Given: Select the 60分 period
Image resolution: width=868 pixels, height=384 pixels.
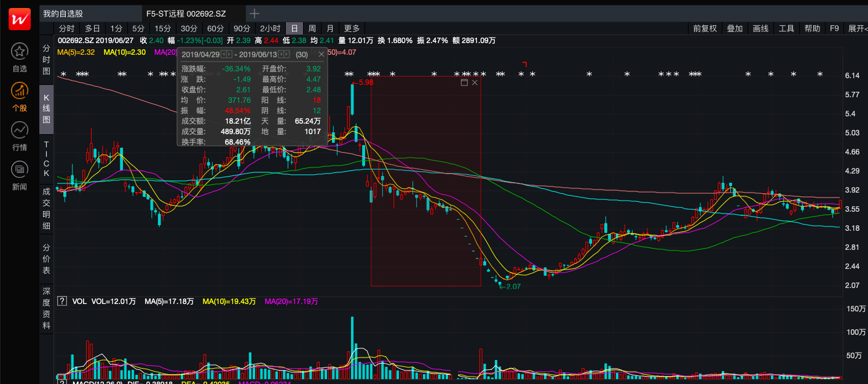Looking at the screenshot, I should [215, 28].
